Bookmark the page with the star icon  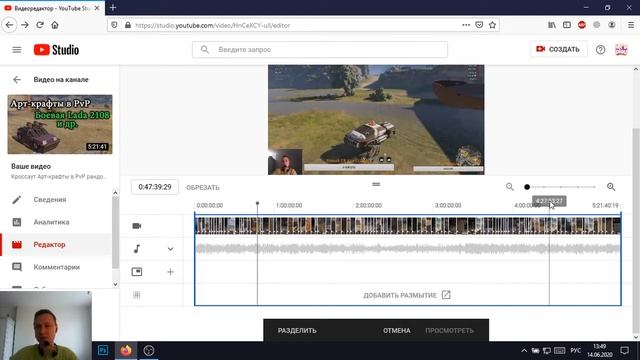click(493, 25)
